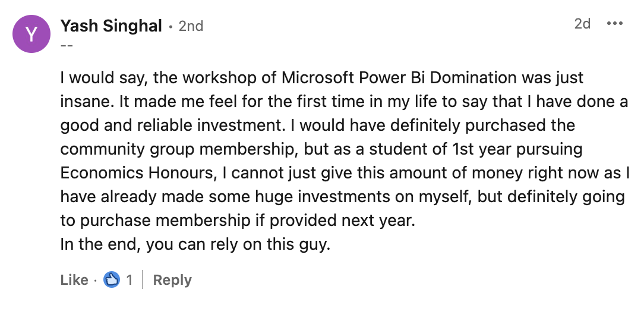The height and width of the screenshot is (314, 644).
Task: Reply to Yash Singhal's comment
Action: pyautogui.click(x=172, y=280)
